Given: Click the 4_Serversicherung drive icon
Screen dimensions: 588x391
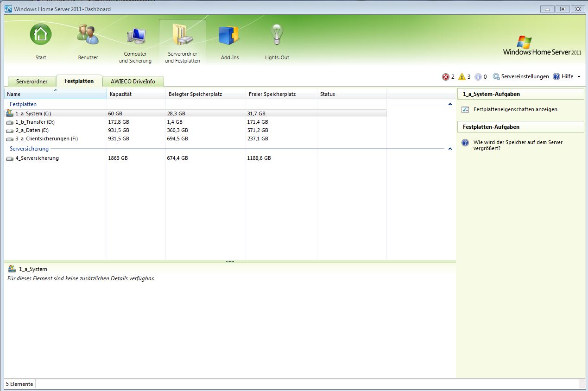Looking at the screenshot, I should (x=10, y=158).
